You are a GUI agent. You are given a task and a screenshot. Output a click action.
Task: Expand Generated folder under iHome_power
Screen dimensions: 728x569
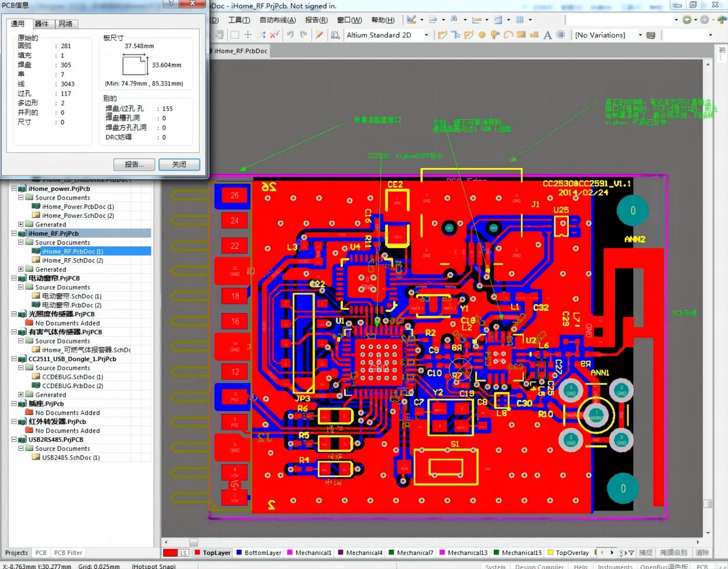(x=20, y=224)
